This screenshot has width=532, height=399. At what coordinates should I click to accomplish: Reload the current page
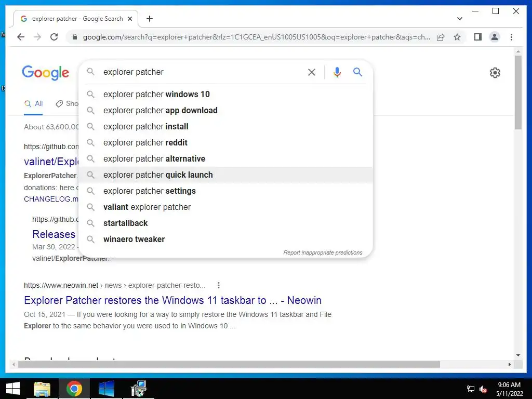pos(54,37)
